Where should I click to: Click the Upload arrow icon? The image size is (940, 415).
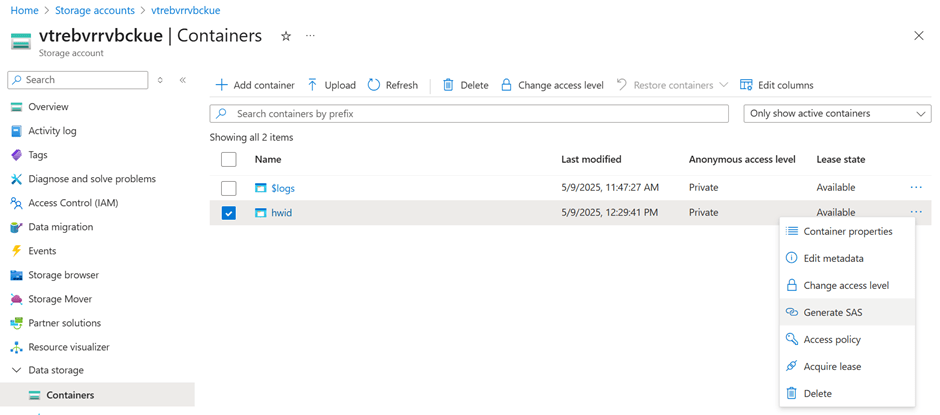click(313, 85)
